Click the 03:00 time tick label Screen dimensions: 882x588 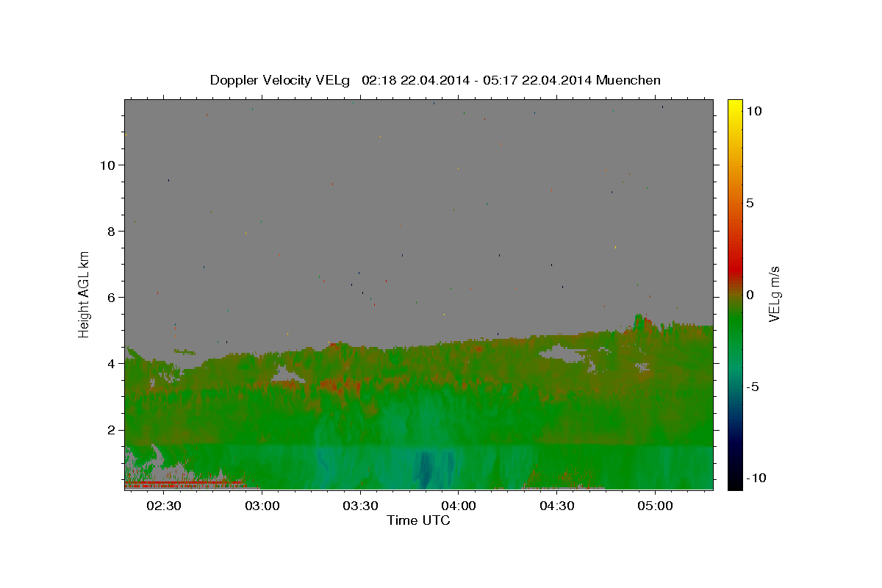click(x=262, y=506)
